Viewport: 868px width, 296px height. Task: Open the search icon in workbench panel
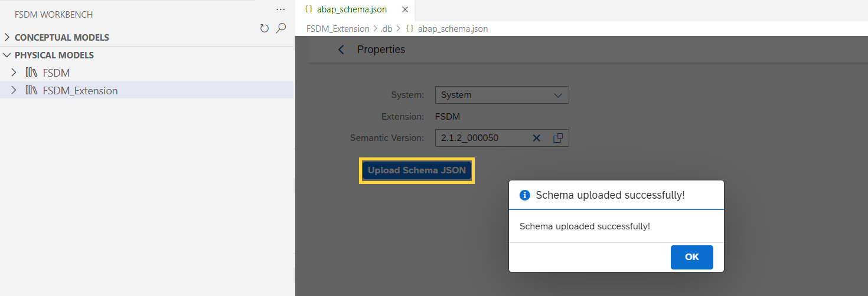[x=281, y=28]
